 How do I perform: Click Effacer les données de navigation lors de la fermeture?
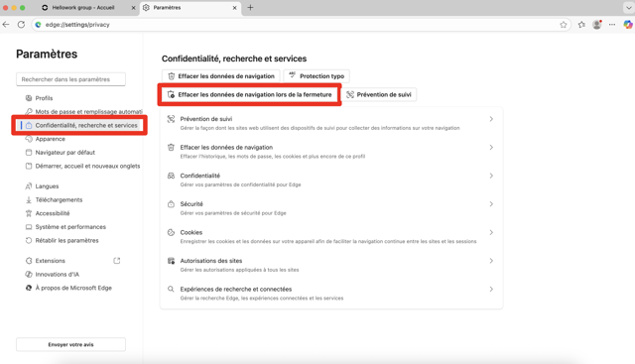pos(249,95)
